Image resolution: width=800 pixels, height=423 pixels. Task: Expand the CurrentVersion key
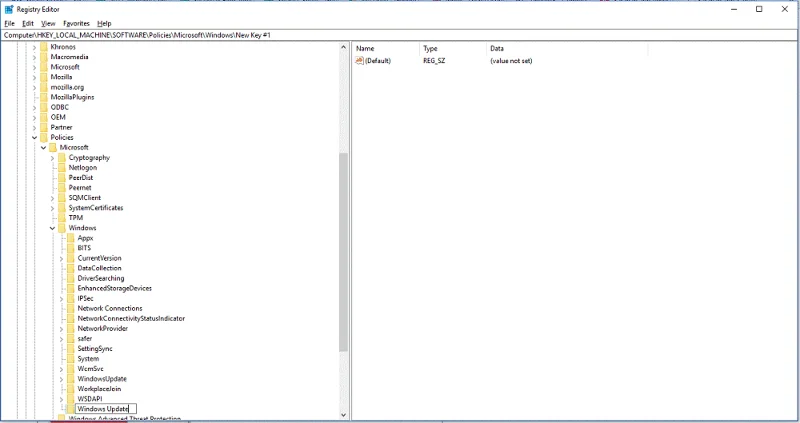(x=62, y=258)
